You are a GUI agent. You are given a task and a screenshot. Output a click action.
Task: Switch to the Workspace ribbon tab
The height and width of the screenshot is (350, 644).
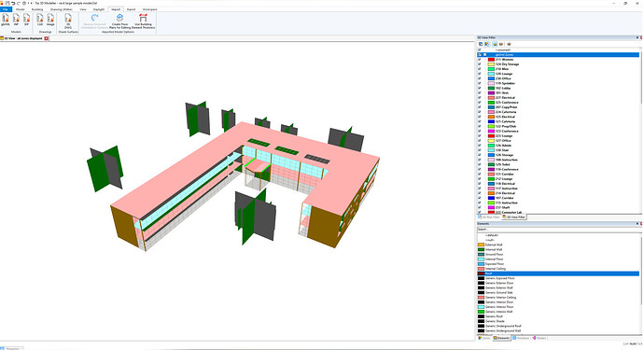[149, 9]
